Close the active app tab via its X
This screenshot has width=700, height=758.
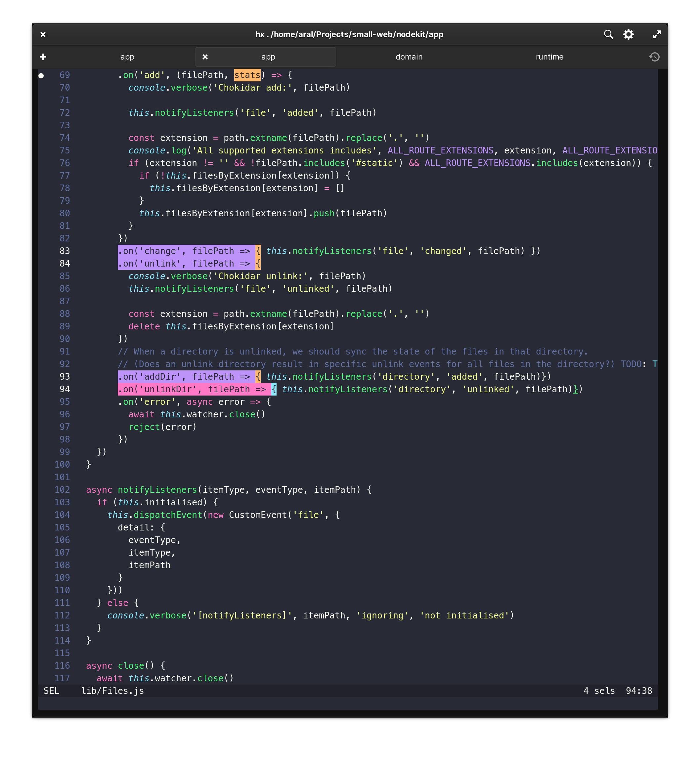click(x=205, y=57)
